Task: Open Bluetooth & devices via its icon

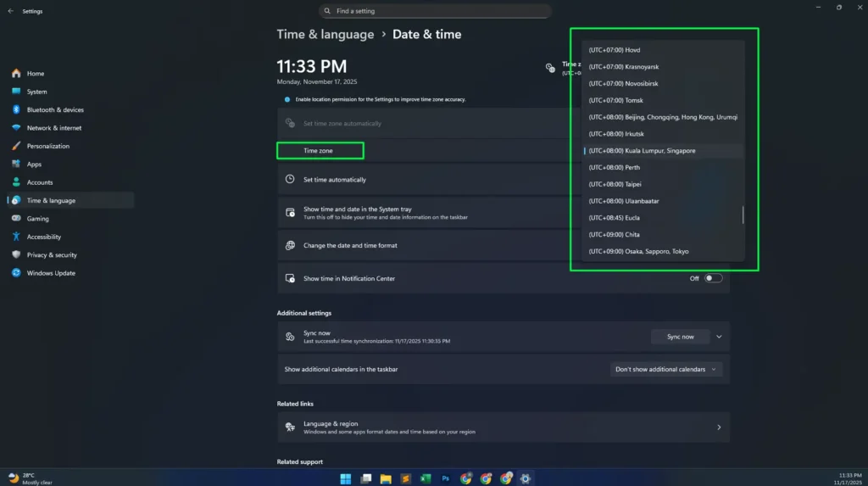Action: point(16,109)
